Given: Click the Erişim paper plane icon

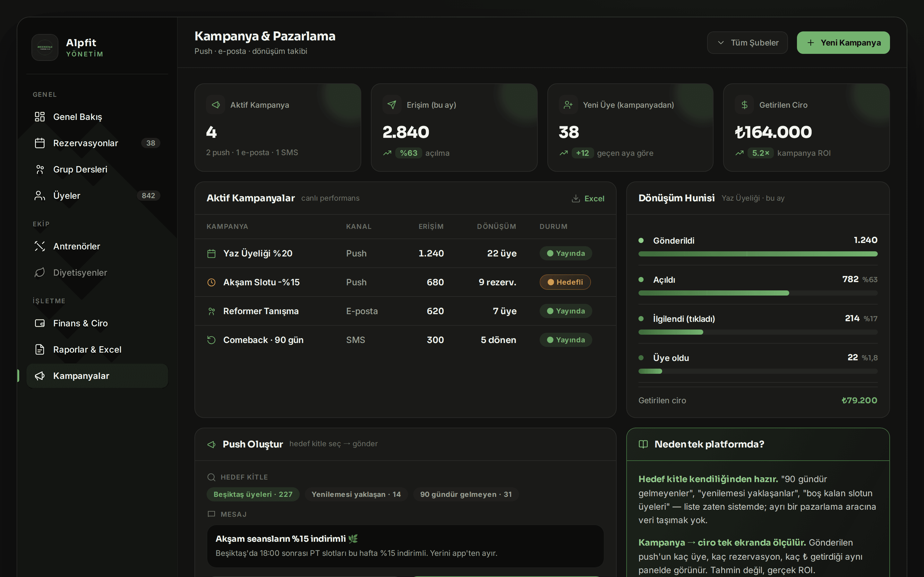Looking at the screenshot, I should 392,105.
